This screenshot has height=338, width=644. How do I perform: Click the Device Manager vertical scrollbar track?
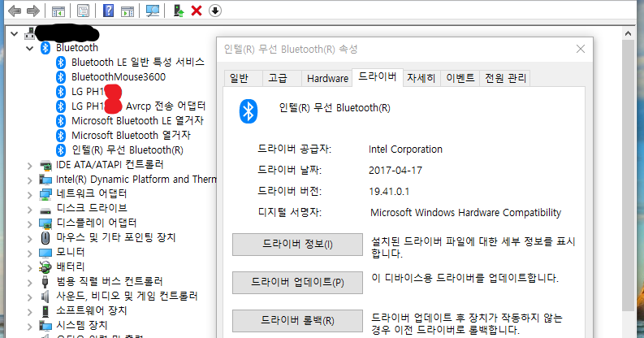tap(628, 324)
